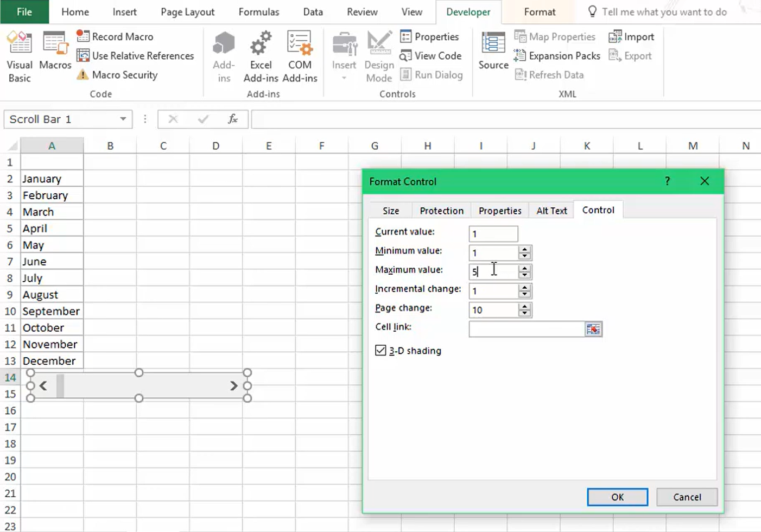
Task: Decrease Page change spinner
Action: point(524,314)
